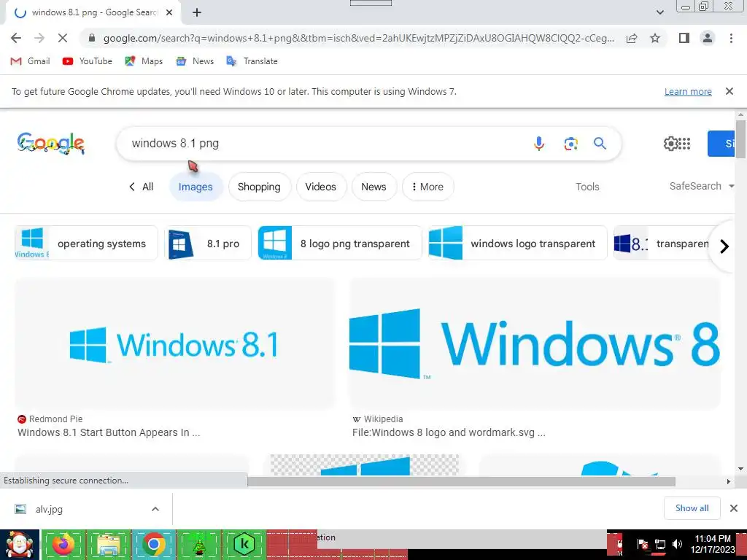Switch to the News search tab

pos(373,187)
